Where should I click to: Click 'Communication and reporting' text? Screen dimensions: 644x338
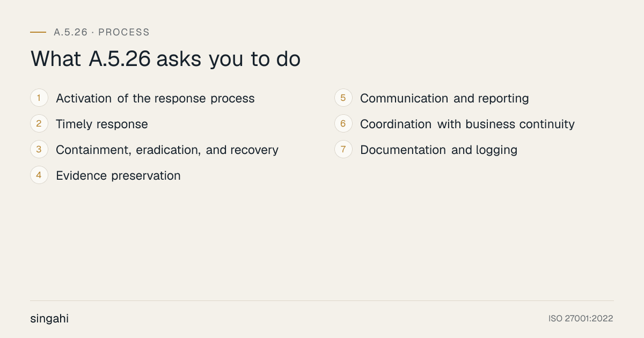click(x=444, y=99)
